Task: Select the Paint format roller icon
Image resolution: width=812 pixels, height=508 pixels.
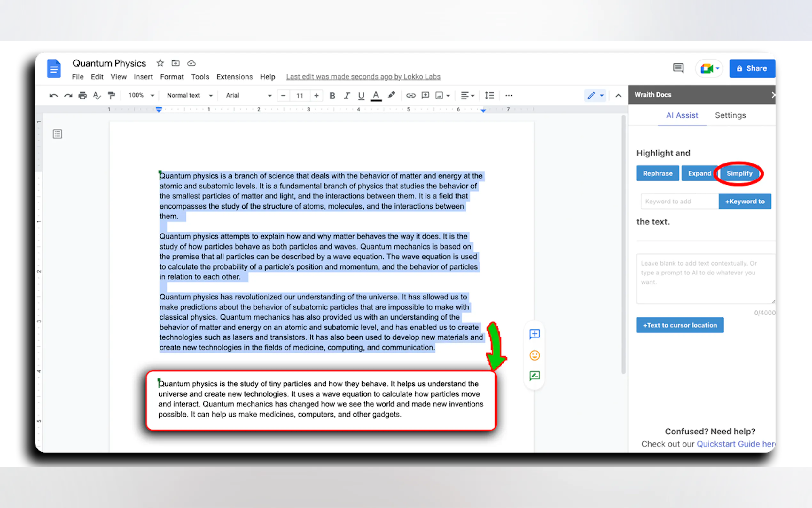Action: pyautogui.click(x=112, y=95)
